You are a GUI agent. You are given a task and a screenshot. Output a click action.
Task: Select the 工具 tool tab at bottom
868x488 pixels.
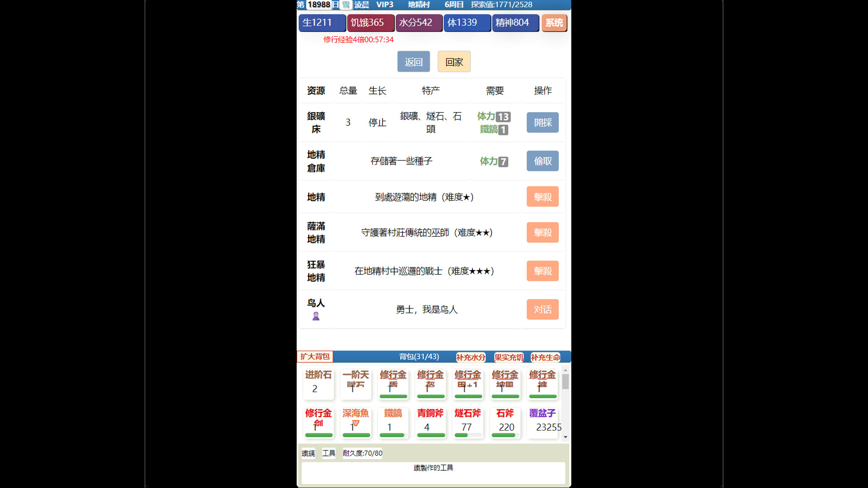point(329,453)
